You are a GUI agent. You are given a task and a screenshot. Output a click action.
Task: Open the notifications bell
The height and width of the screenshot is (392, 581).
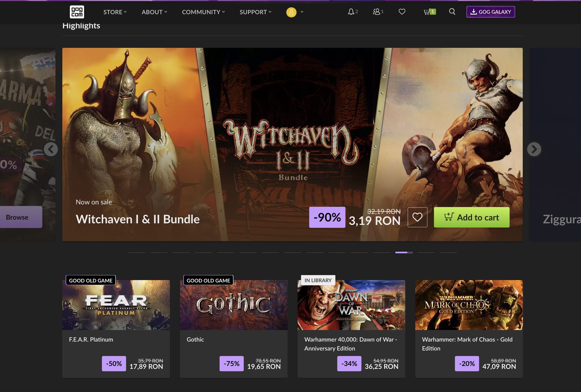pos(351,12)
